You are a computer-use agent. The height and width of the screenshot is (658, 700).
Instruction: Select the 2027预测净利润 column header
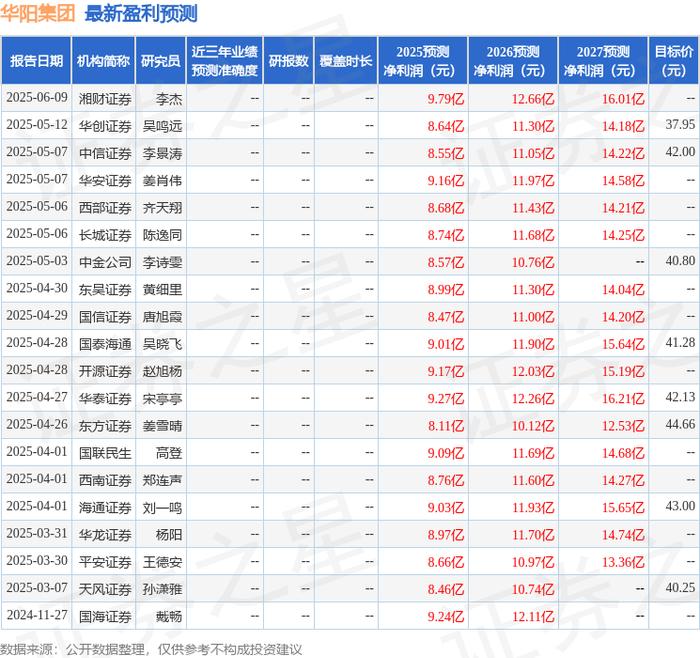pyautogui.click(x=603, y=61)
